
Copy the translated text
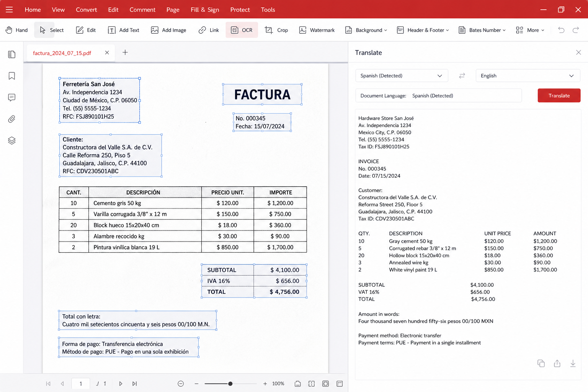pos(541,363)
